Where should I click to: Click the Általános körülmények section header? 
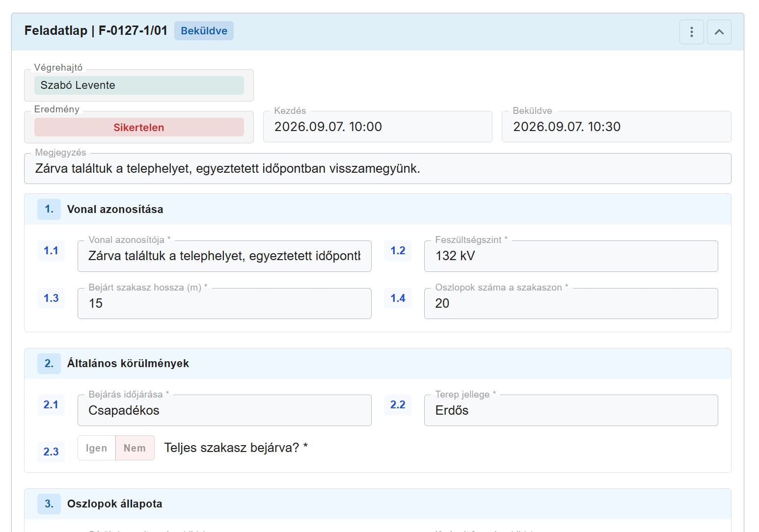378,364
